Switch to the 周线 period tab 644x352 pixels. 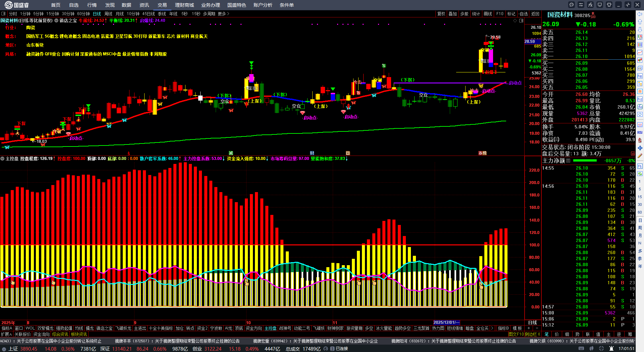(108, 14)
